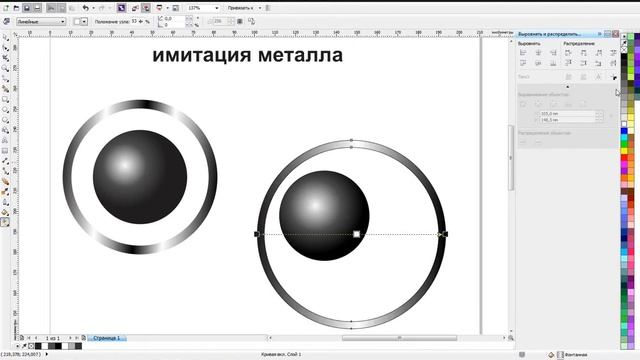This screenshot has width=640, height=360.
Task: Click the gradient start node on ring
Action: tap(257, 234)
